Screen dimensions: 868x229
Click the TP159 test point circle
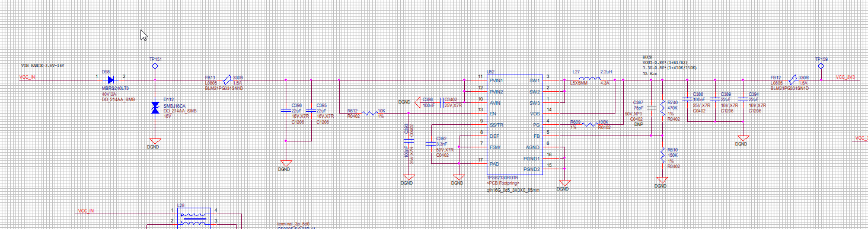[x=821, y=66]
